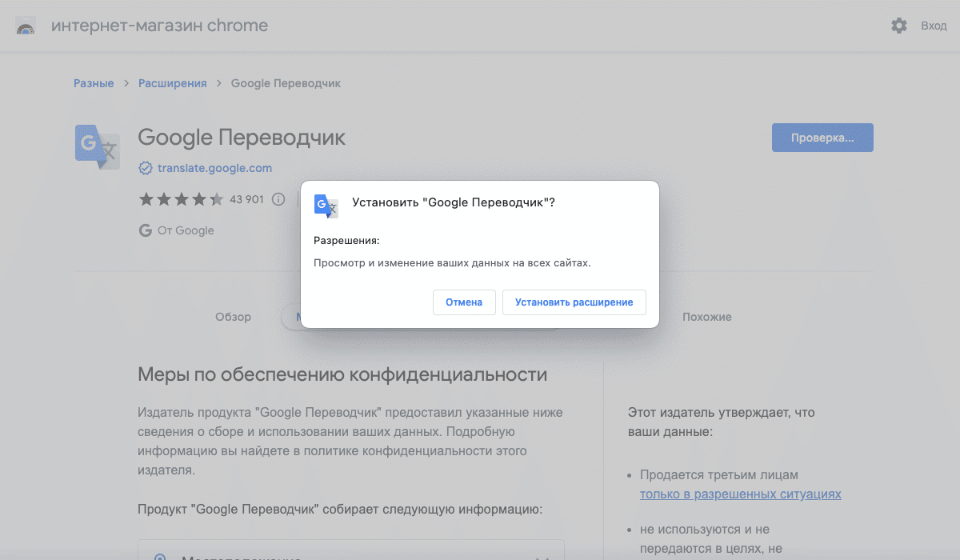The image size is (960, 560).
Task: Click the Меры по обеспечению конфиденциальности heading
Action: pyautogui.click(x=342, y=374)
